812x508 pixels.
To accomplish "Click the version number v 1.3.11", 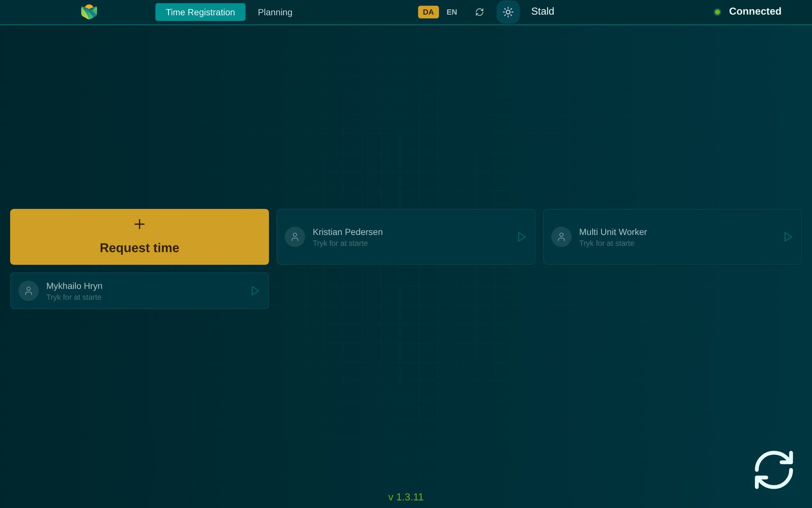I will click(406, 497).
